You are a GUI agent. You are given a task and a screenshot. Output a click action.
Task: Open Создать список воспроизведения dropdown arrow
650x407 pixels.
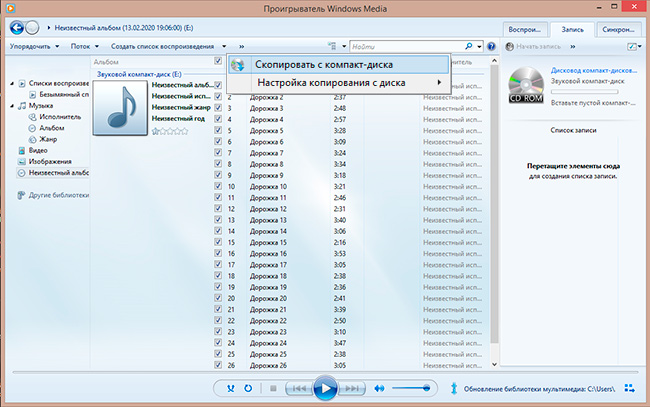[224, 46]
